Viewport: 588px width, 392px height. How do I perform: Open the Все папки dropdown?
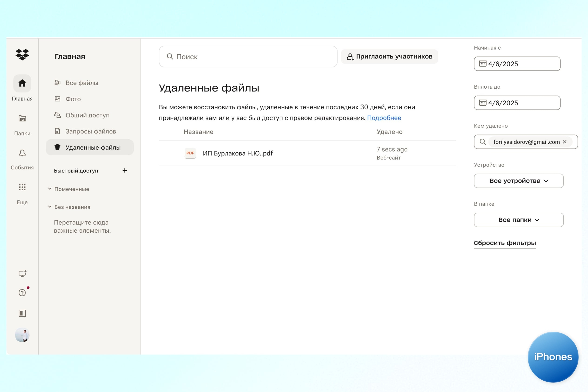[518, 220]
